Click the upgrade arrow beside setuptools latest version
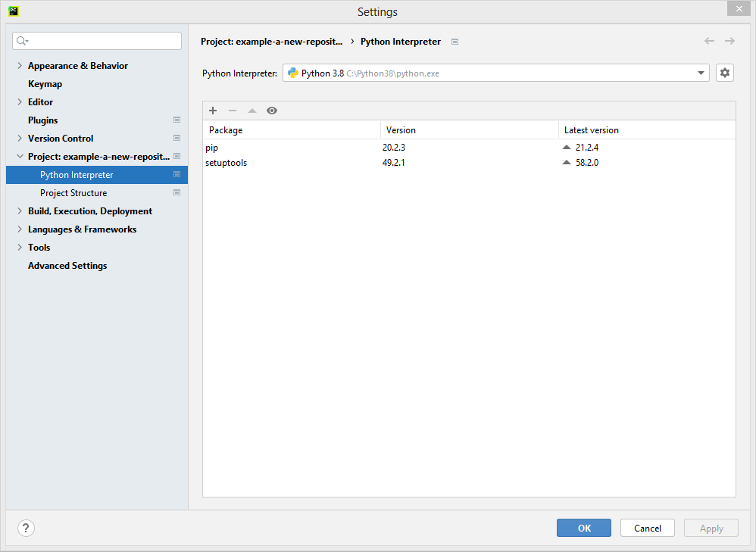Viewport: 756px width, 552px height. [566, 162]
